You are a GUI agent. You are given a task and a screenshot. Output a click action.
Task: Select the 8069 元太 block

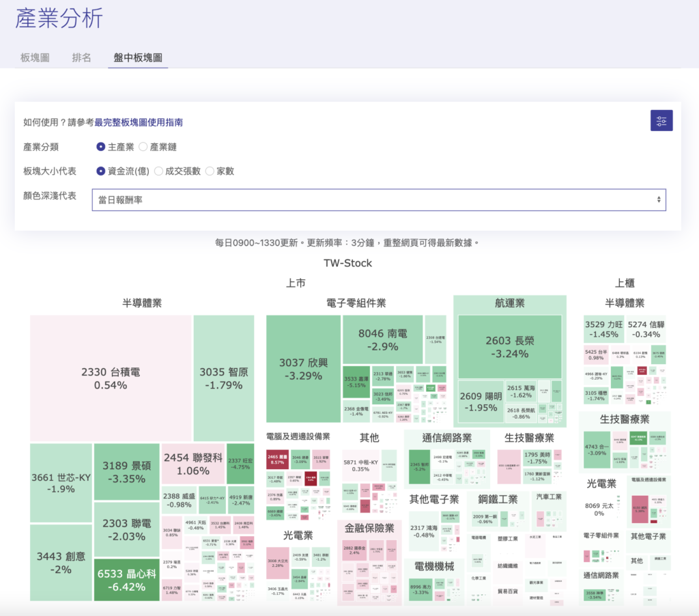pos(599,509)
